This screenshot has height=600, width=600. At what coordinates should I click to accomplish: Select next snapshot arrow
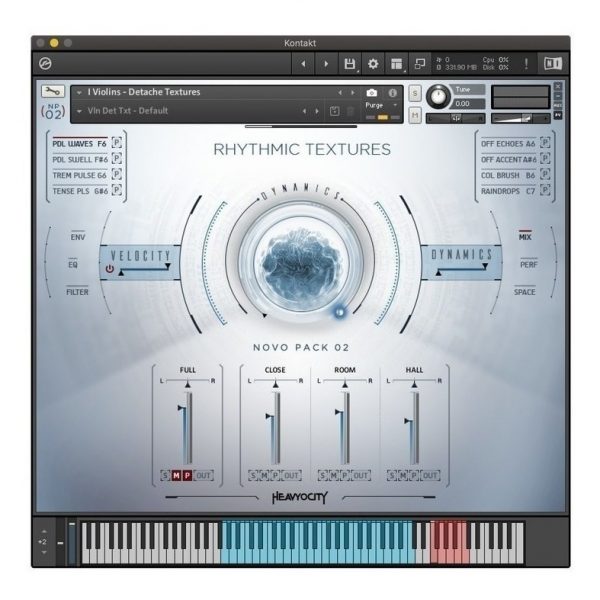point(317,111)
